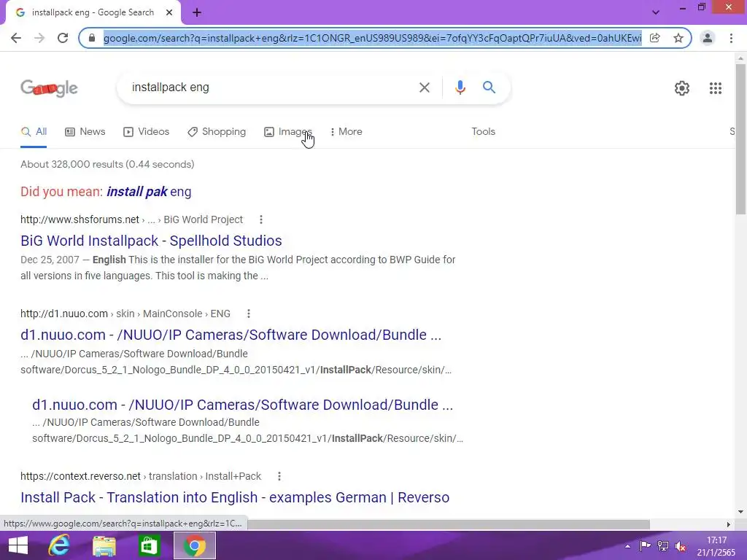Open File Explorer from the taskbar
This screenshot has width=747, height=560.
click(x=104, y=545)
